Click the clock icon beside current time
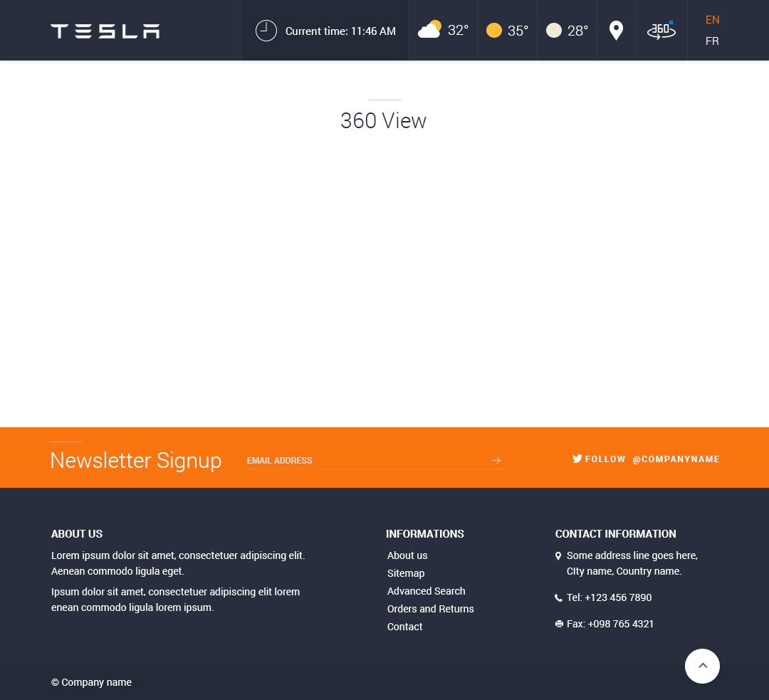The image size is (769, 700). 266,31
